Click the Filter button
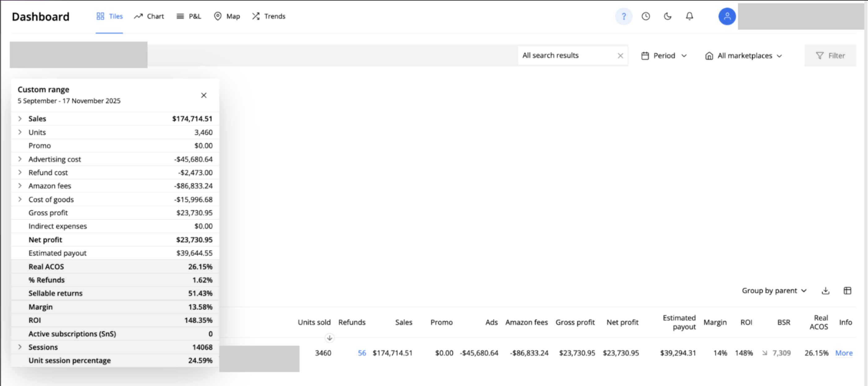Screen dimensions: 868x386 click(x=830, y=56)
